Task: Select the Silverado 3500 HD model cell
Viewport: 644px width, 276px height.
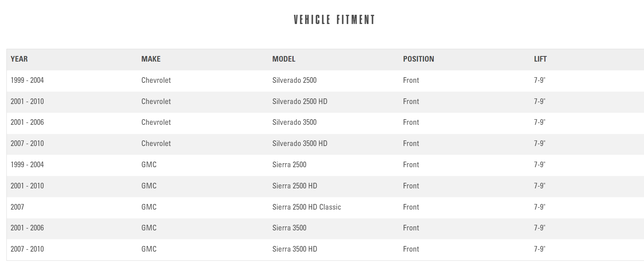Action: 300,144
